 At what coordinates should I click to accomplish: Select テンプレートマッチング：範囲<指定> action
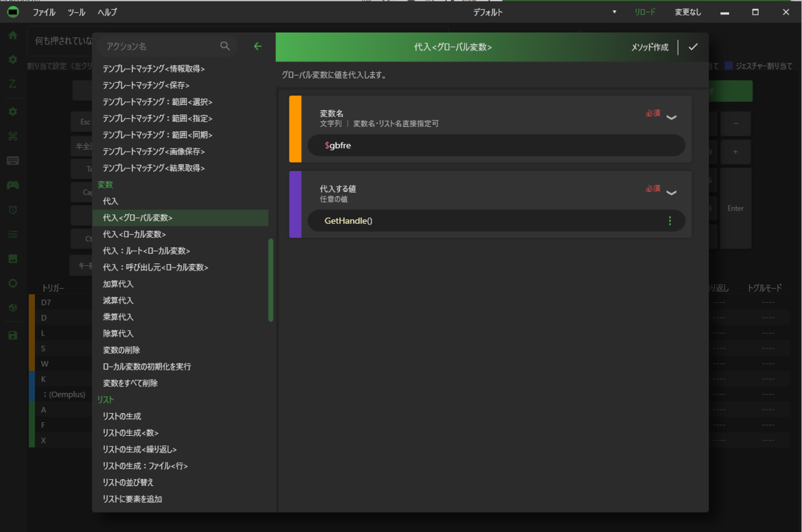coord(180,118)
